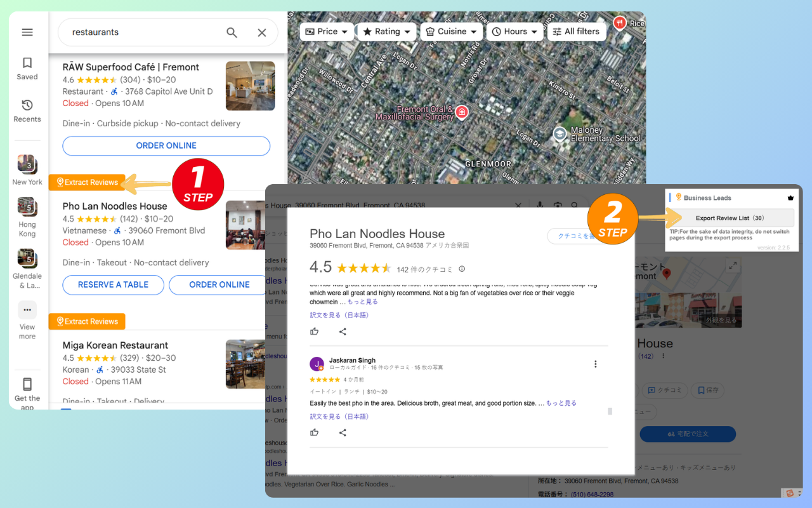This screenshot has width=812, height=508.
Task: Click the magnifier search icon beside restaurants
Action: pos(232,32)
